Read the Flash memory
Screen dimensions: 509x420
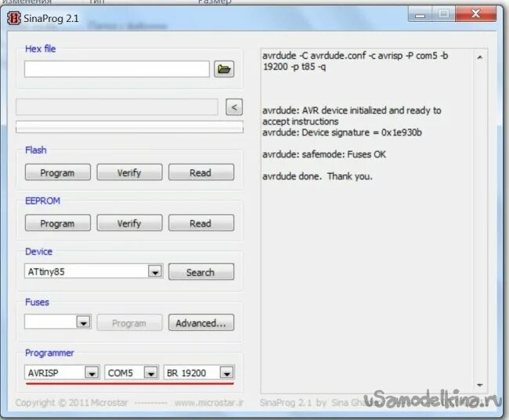coord(201,172)
